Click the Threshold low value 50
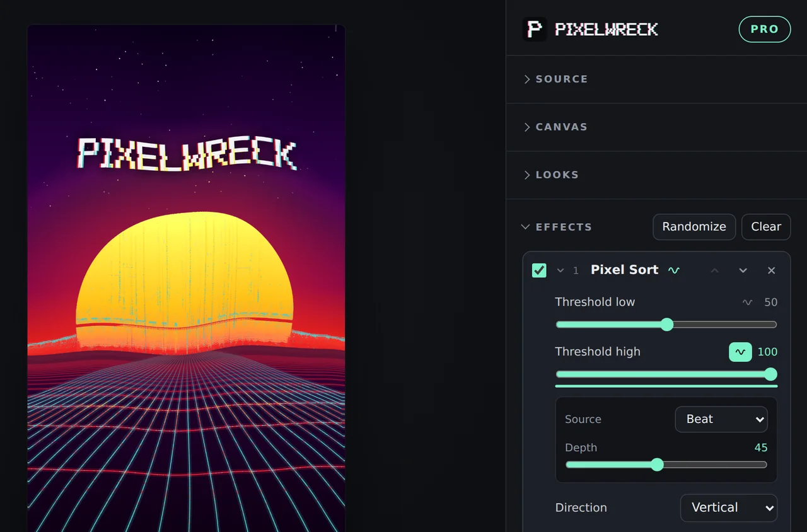The width and height of the screenshot is (807, 532). 770,303
